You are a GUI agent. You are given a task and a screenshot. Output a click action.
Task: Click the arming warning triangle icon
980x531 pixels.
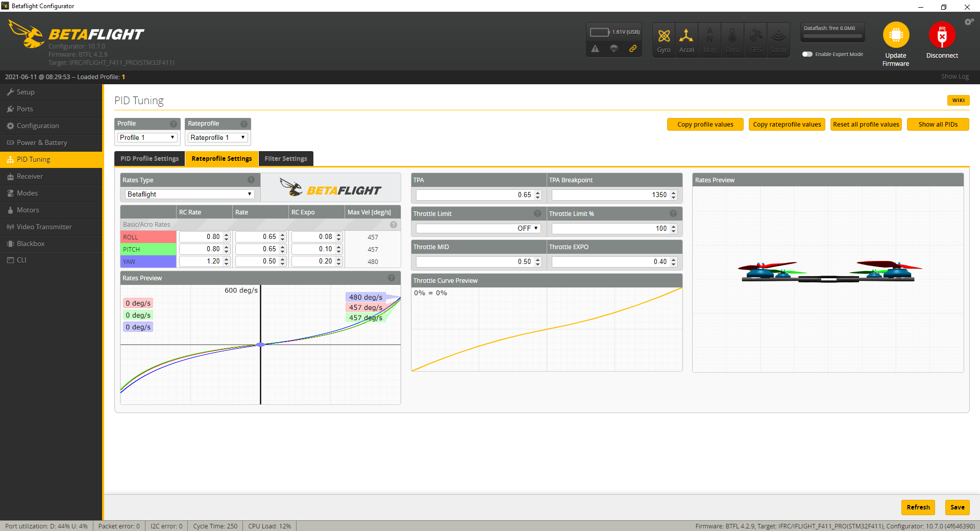[595, 49]
